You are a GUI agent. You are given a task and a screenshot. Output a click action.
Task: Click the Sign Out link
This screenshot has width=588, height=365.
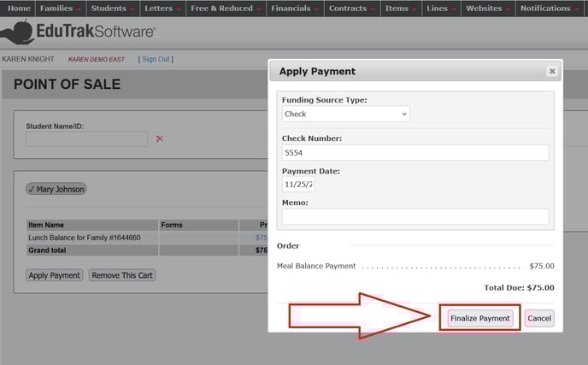156,59
